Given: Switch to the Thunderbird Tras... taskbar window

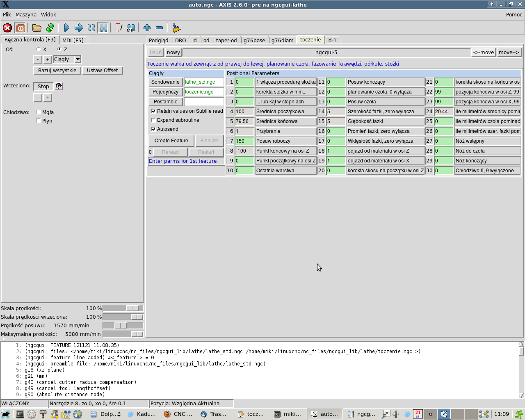Looking at the screenshot, I should coord(214,414).
